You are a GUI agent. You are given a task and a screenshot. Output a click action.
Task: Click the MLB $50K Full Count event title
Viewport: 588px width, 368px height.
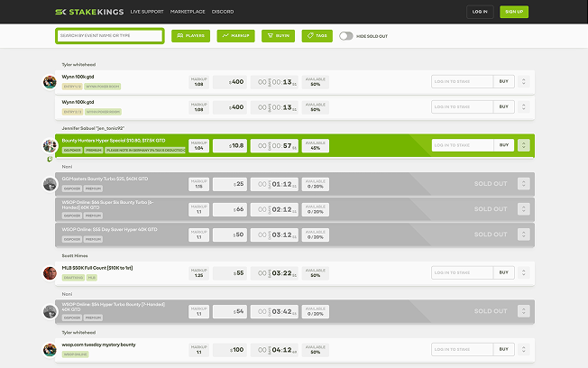(x=97, y=268)
